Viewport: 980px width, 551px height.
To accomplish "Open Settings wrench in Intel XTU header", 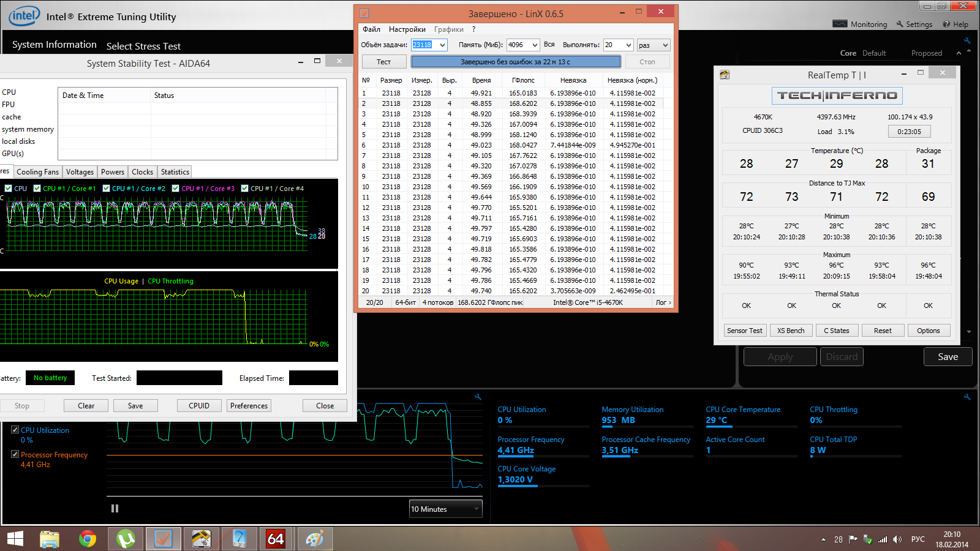I will [x=900, y=24].
